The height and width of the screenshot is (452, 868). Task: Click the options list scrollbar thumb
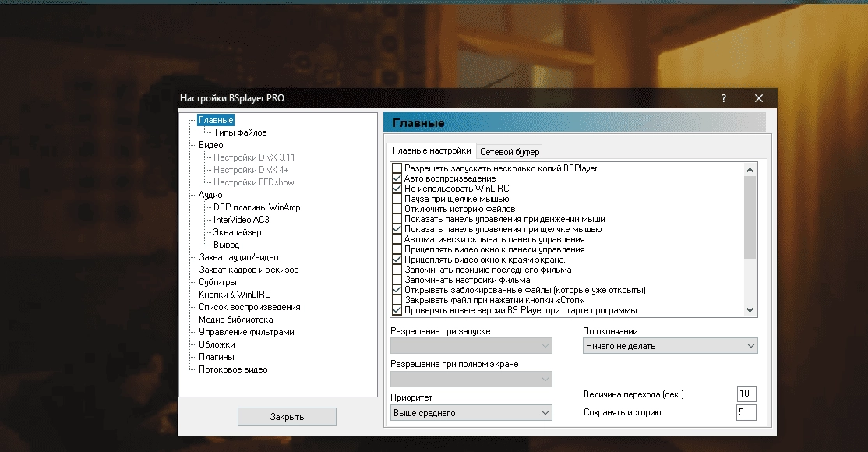[x=750, y=217]
